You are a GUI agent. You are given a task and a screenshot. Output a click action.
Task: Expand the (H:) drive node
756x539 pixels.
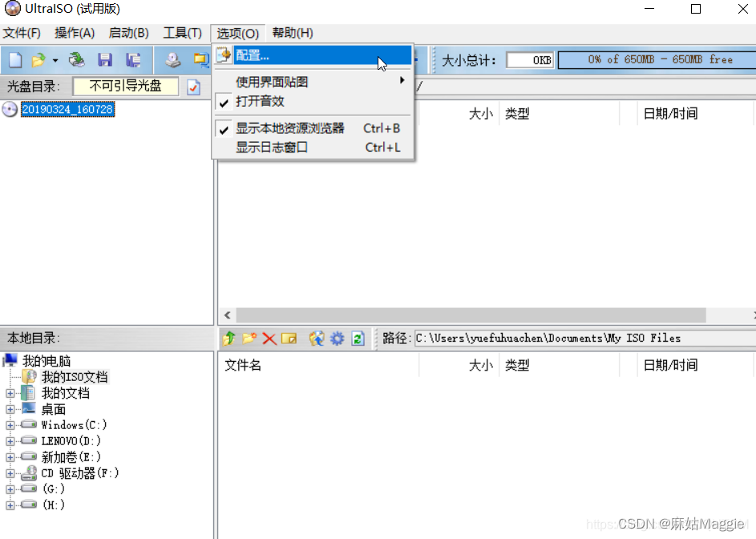[10, 505]
